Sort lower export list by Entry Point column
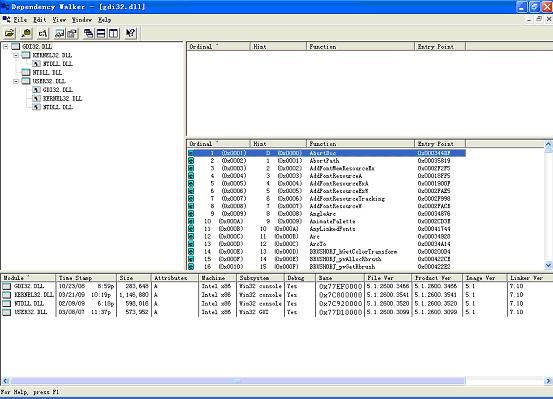 click(x=440, y=144)
